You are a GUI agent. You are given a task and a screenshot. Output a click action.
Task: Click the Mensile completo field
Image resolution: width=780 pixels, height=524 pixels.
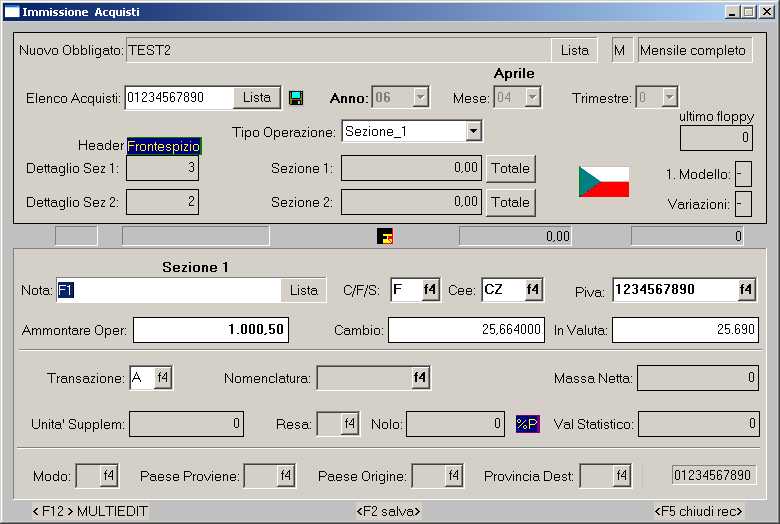click(x=695, y=50)
